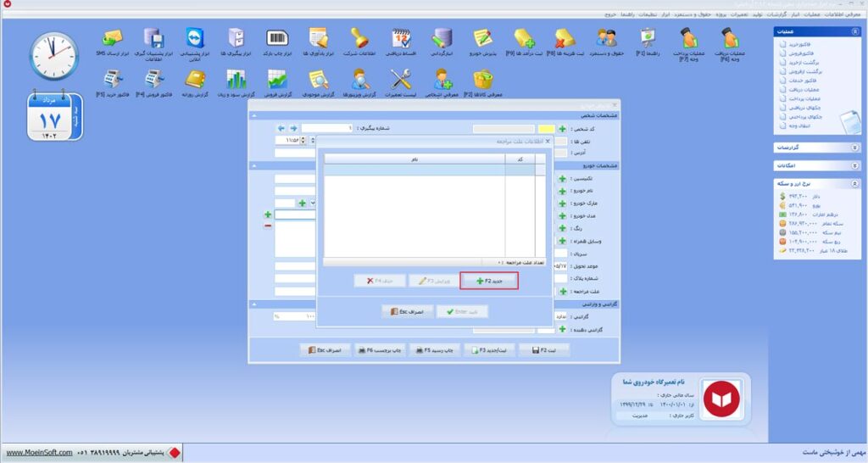Expand the گزارشات sidebar panel

[854, 148]
